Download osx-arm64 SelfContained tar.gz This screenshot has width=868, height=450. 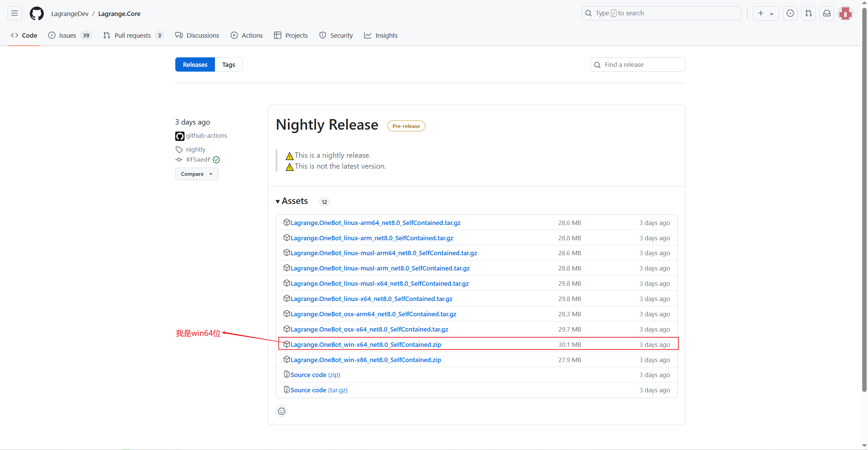pyautogui.click(x=373, y=314)
